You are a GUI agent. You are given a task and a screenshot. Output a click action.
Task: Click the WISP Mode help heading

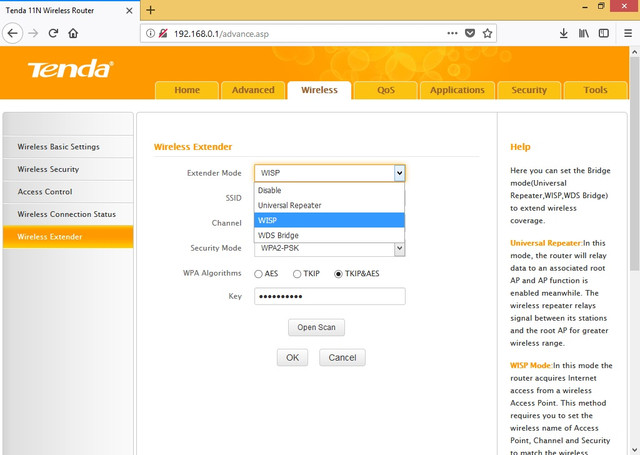pos(531,365)
